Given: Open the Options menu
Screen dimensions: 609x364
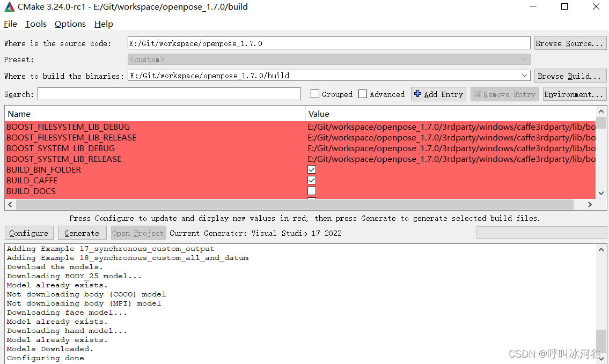Looking at the screenshot, I should (x=70, y=24).
